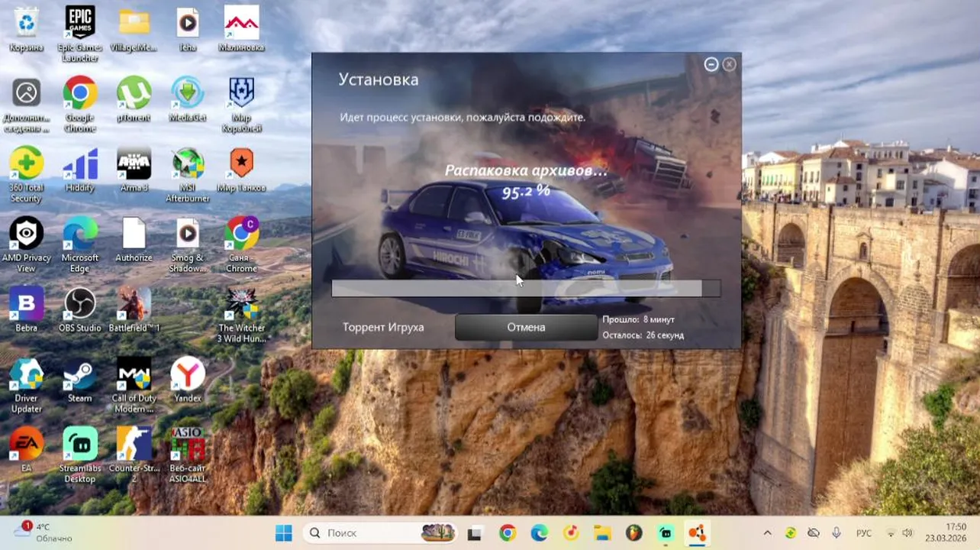This screenshot has width=980, height=550.
Task: Click the Отмена button in the installer
Action: [526, 327]
